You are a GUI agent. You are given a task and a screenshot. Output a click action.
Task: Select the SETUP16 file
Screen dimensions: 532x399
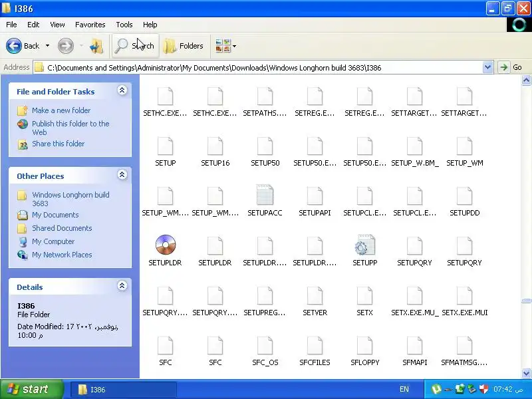pos(215,150)
